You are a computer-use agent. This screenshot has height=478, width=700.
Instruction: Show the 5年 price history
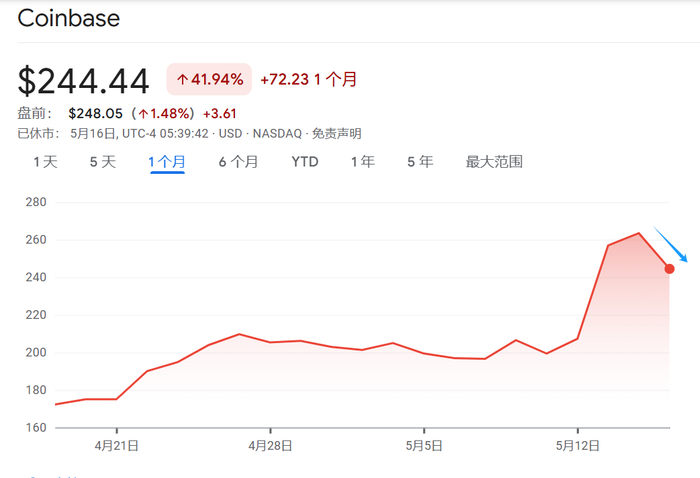click(420, 162)
